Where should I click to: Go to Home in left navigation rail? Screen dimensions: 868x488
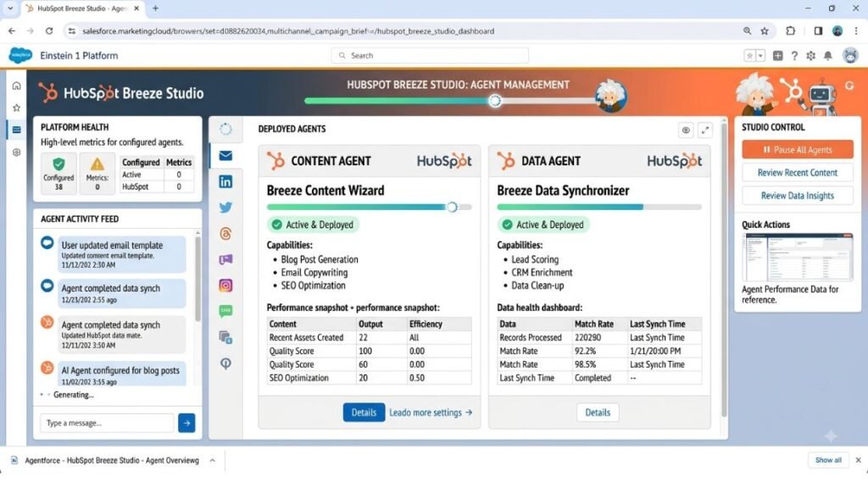17,86
